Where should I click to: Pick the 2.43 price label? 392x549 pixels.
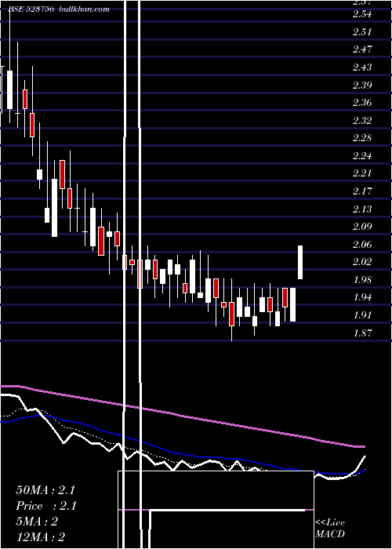(x=362, y=67)
